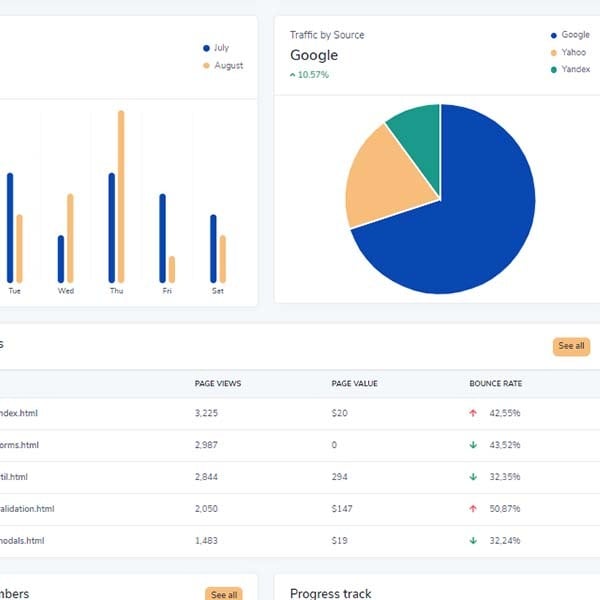Open the validation.html page link
The image size is (600, 600).
point(27,509)
